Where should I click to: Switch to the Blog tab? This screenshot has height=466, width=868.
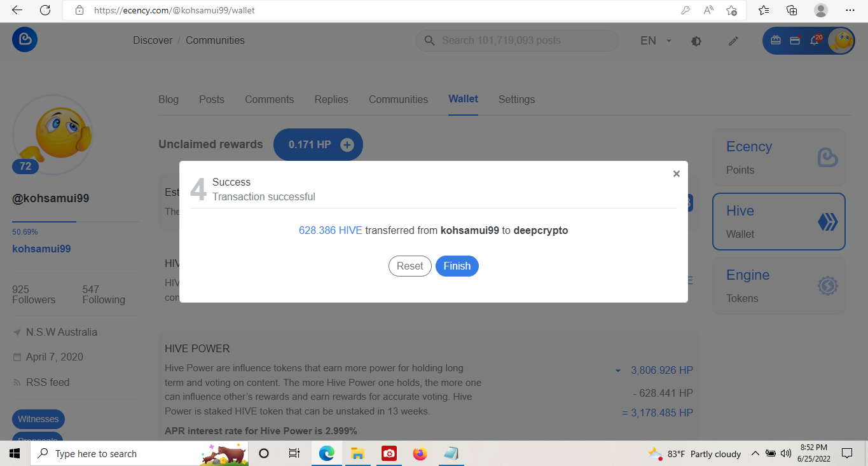tap(169, 99)
